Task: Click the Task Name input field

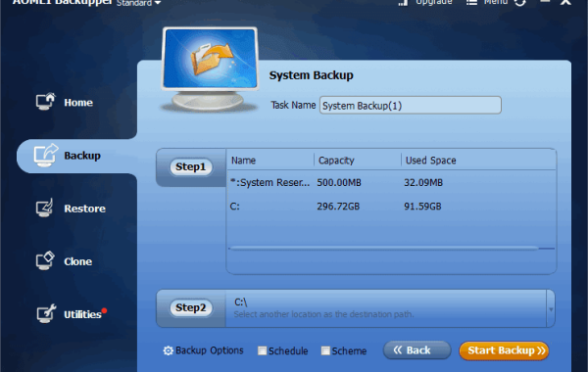Action: pyautogui.click(x=411, y=106)
